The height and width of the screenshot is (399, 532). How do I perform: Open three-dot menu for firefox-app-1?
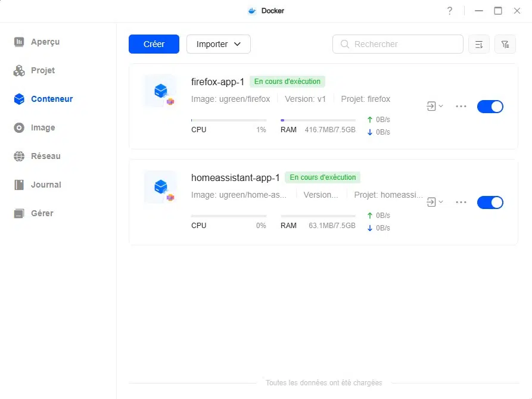[461, 106]
